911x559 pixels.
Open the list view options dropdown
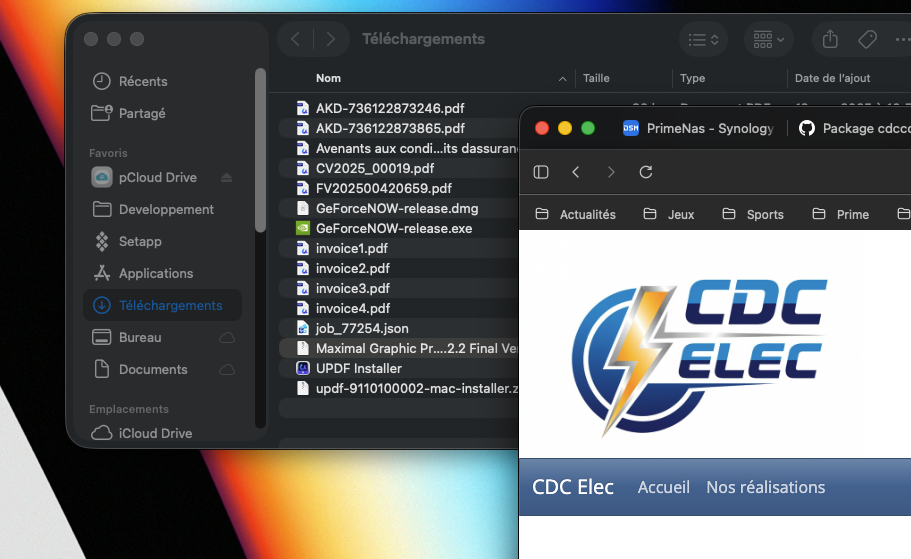(x=702, y=40)
